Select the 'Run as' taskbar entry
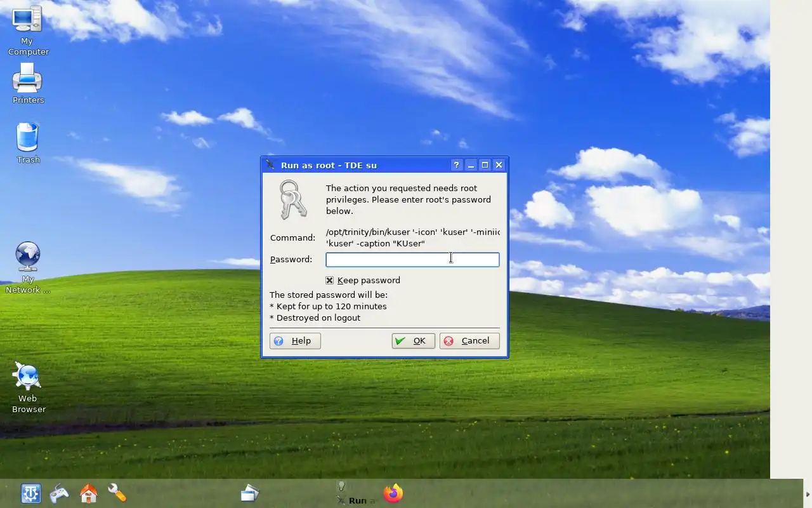The width and height of the screenshot is (812, 508). pyautogui.click(x=357, y=500)
